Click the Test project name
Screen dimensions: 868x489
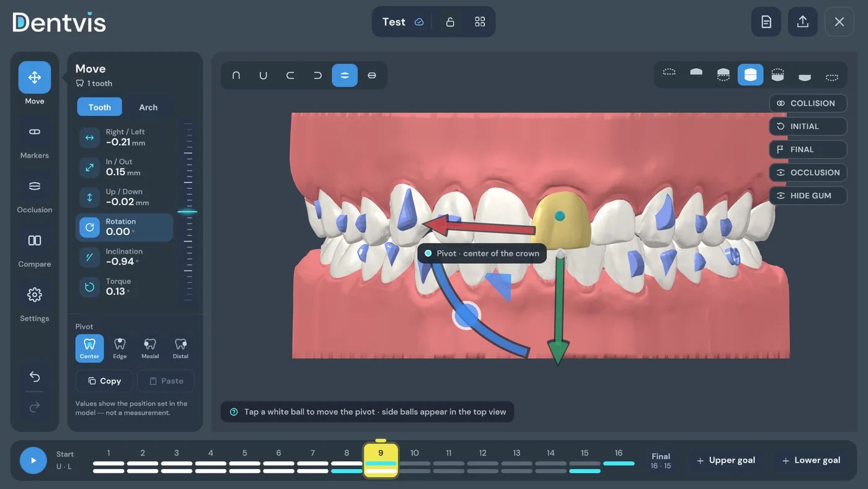point(394,22)
